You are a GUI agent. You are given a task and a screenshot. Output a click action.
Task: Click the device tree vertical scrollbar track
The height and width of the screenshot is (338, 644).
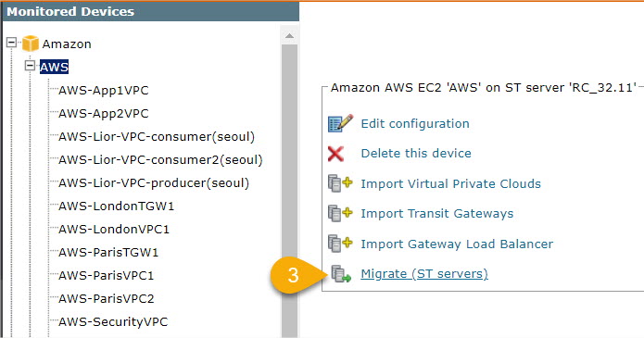tap(289, 191)
